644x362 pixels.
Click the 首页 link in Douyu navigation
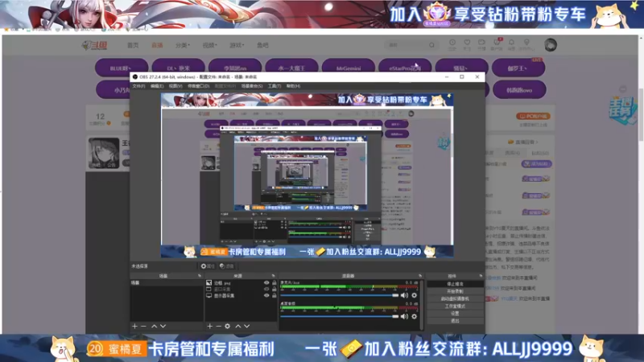133,45
